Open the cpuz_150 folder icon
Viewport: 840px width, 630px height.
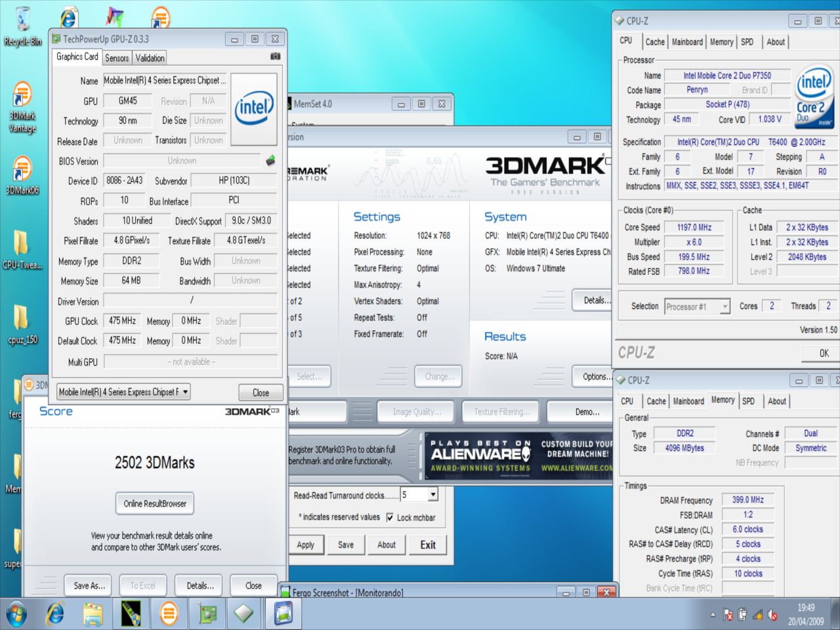(22, 324)
